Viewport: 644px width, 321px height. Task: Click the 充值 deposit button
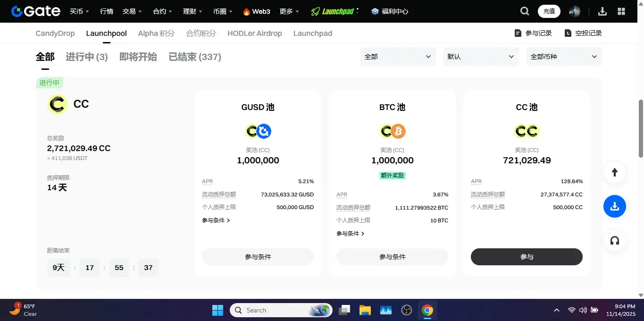[x=549, y=11]
